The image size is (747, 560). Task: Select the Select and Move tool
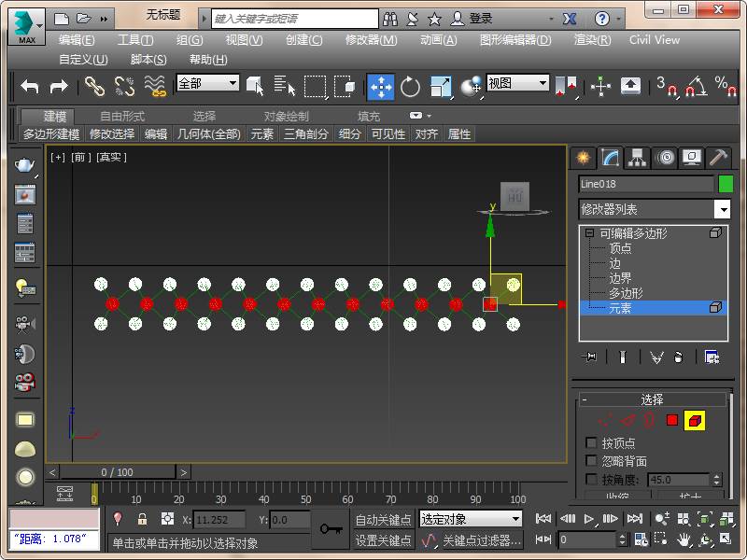click(380, 87)
